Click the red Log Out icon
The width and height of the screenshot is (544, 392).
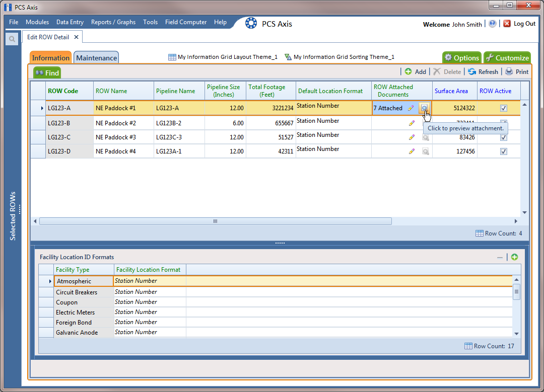[507, 24]
